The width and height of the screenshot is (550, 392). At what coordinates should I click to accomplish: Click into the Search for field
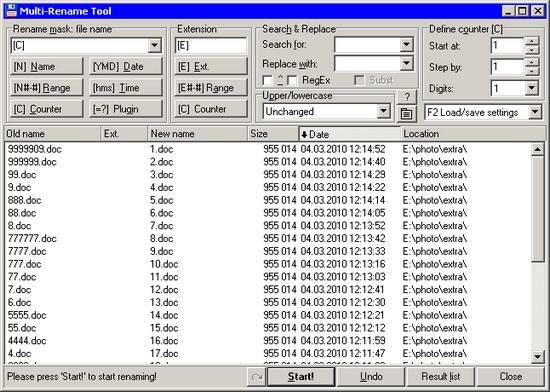(x=367, y=45)
